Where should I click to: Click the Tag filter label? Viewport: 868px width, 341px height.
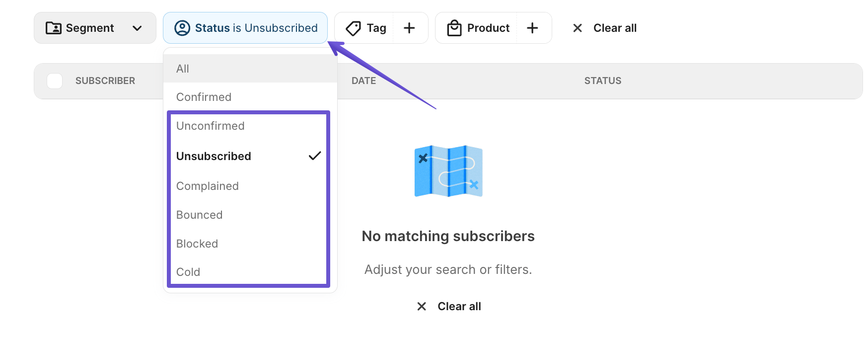[x=376, y=28]
